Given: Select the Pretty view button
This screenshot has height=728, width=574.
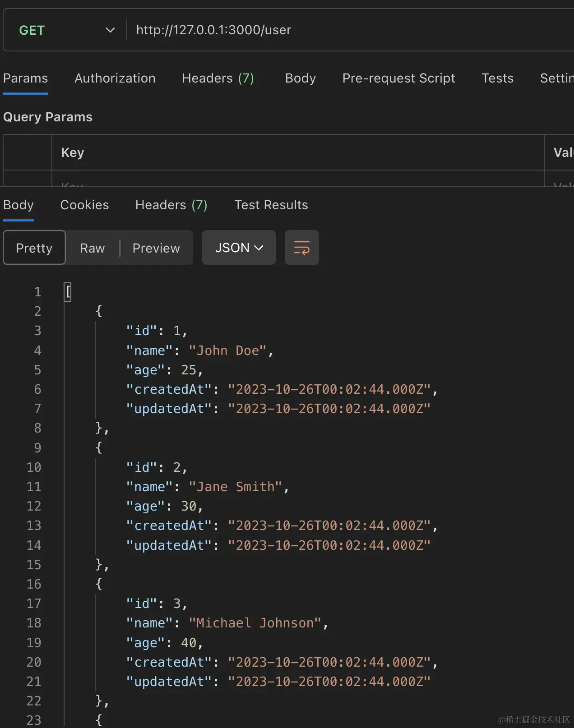Looking at the screenshot, I should [34, 248].
